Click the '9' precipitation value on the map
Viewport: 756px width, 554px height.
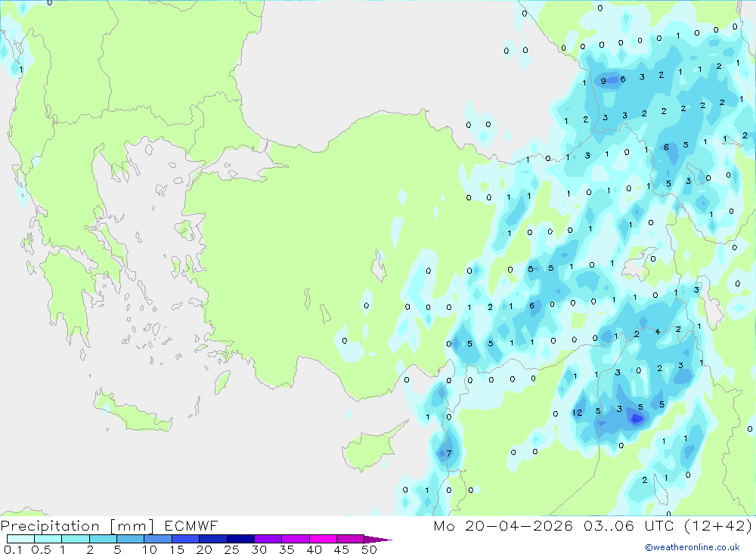[603, 81]
